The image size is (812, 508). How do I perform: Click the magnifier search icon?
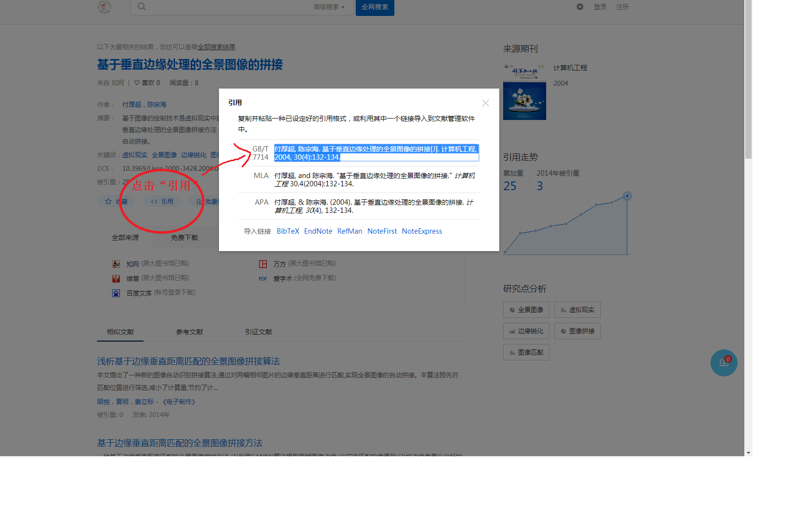pyautogui.click(x=141, y=6)
